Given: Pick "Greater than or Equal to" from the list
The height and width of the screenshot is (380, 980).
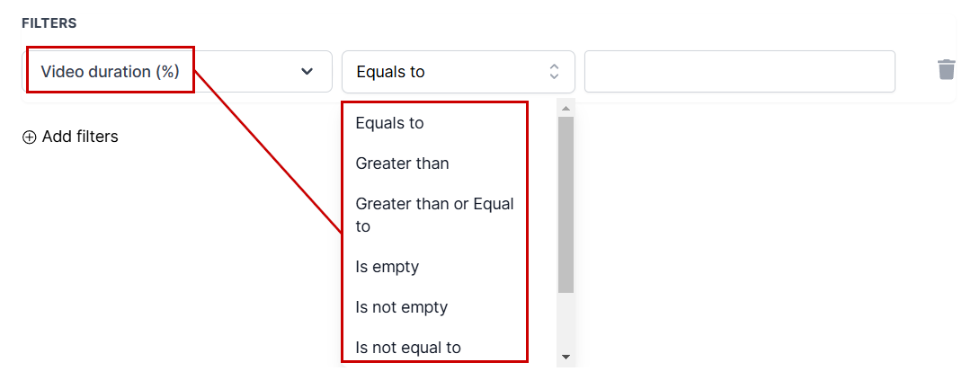Looking at the screenshot, I should click(434, 215).
